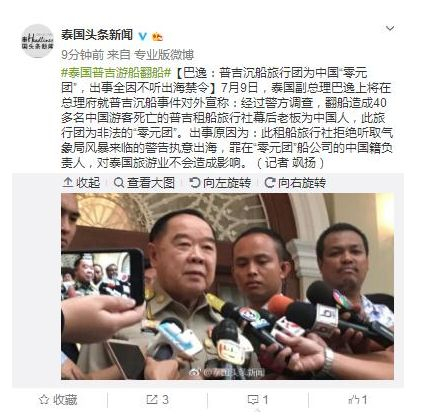Open the 泰国头条新闻 profile avatar
This screenshot has width=425, height=418.
pos(37,41)
